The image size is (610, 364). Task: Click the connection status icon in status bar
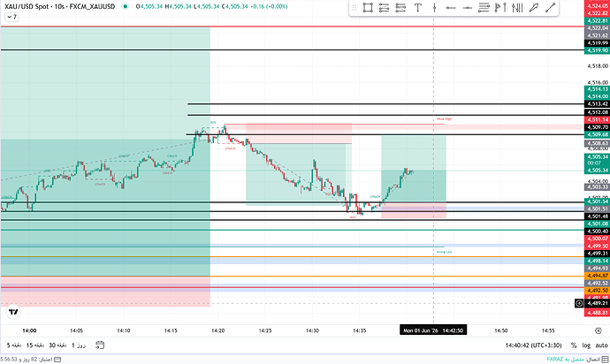point(605,359)
